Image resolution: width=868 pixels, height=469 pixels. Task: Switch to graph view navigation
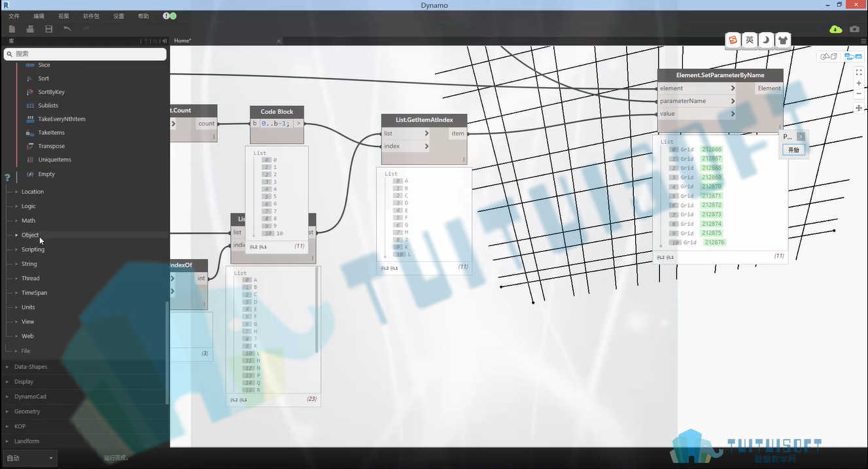pos(853,56)
